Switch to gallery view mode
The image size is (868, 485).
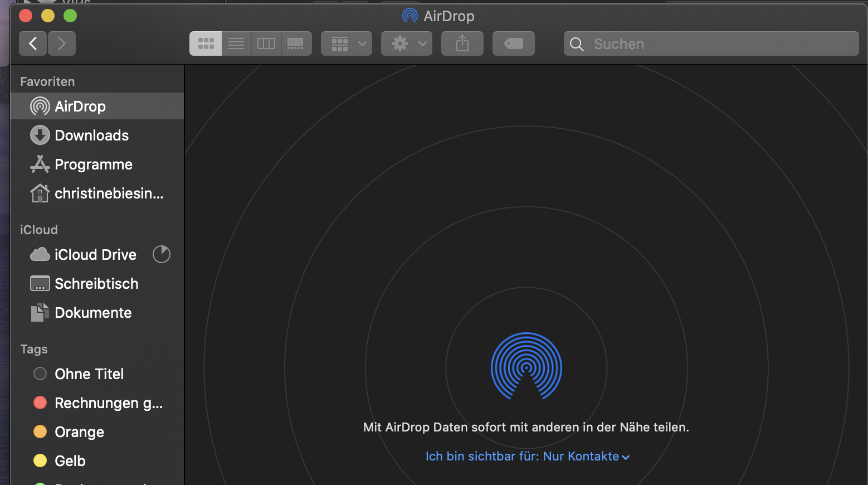pyautogui.click(x=296, y=43)
